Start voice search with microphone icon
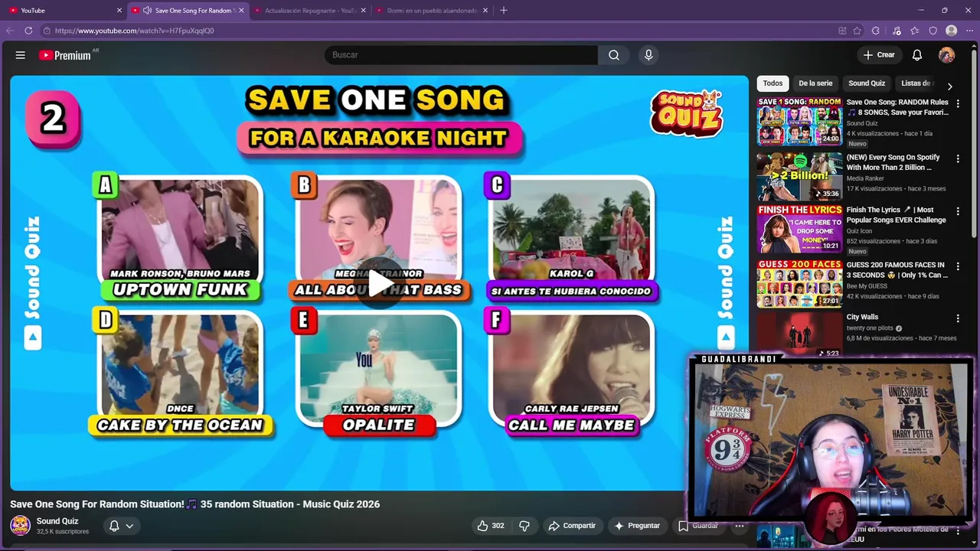This screenshot has height=551, width=980. 648,55
